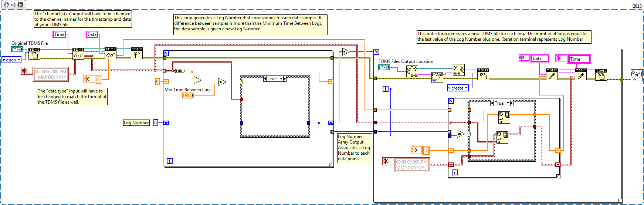The image size is (644, 205).
Task: Click the Increment (+1) node
Action: [x=346, y=51]
